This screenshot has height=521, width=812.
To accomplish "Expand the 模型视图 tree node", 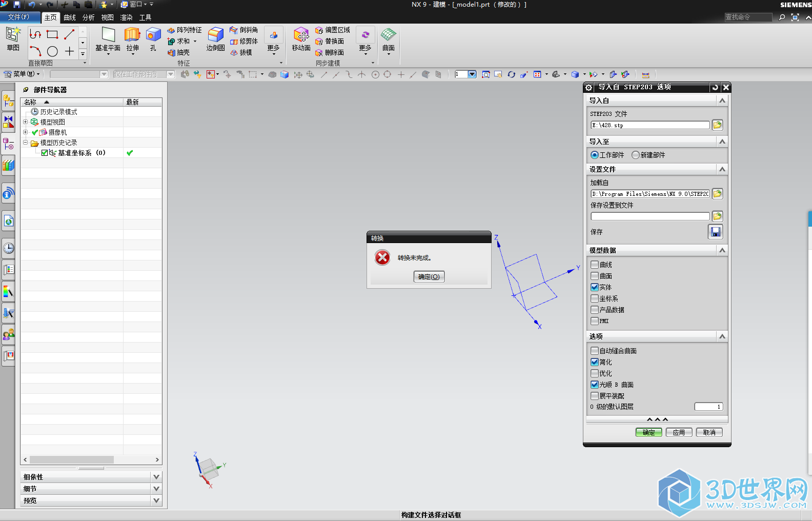I will 25,122.
